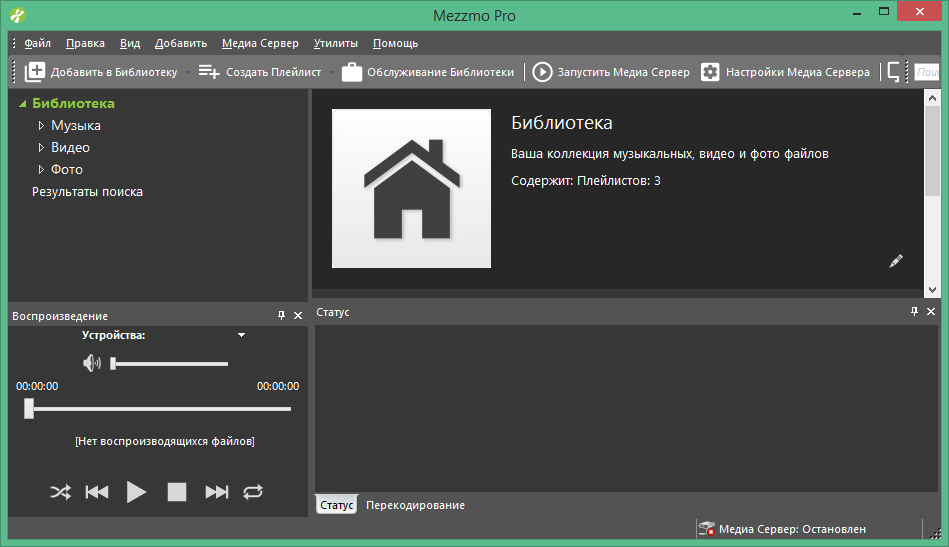Select Результаты поиска in the tree

(x=87, y=192)
